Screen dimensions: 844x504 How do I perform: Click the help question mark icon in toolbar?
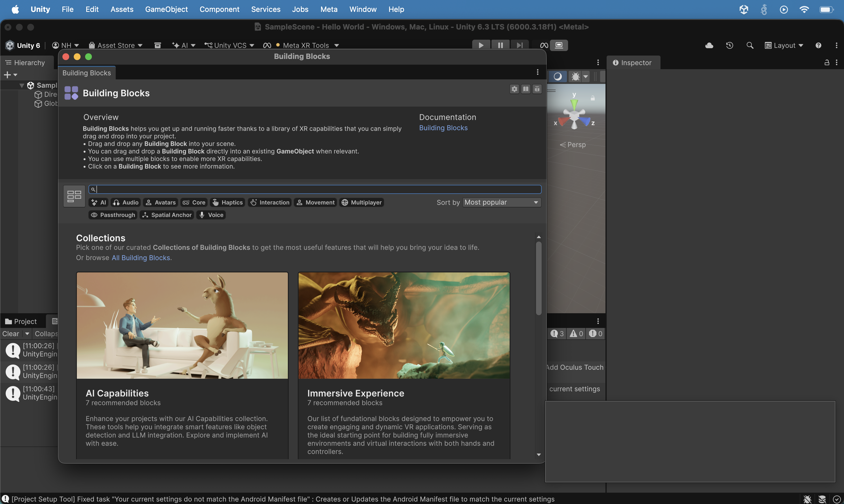tap(818, 45)
